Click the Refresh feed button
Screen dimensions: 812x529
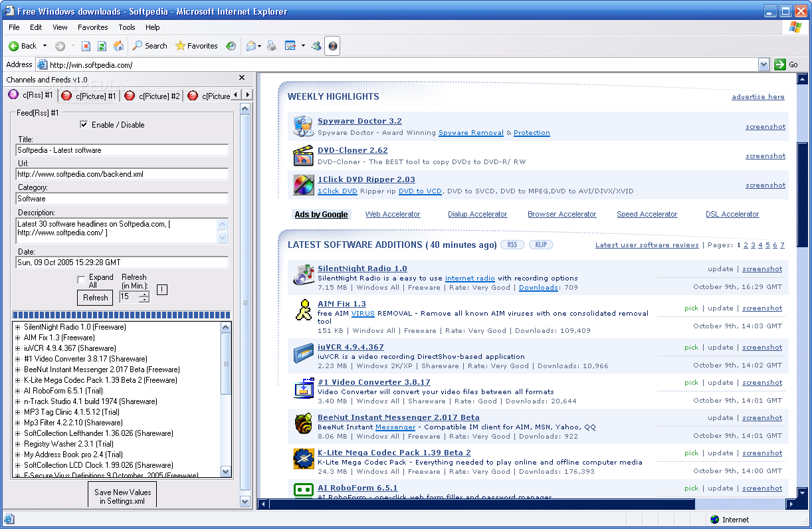click(x=96, y=298)
